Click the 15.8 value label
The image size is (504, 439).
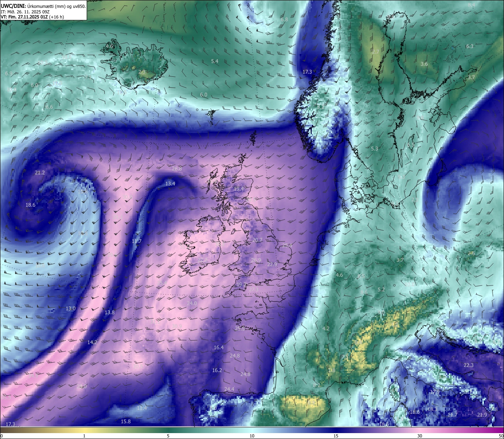[126, 422]
